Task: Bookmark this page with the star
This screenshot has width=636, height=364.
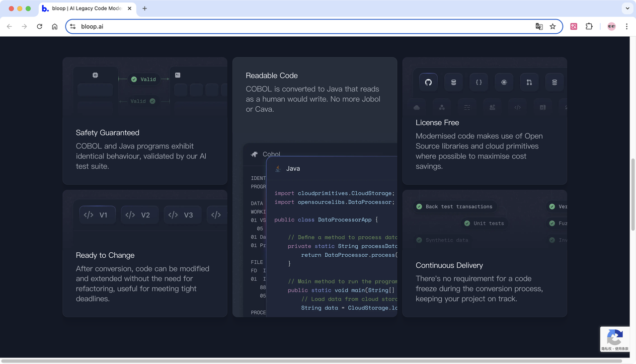Action: pos(553,26)
